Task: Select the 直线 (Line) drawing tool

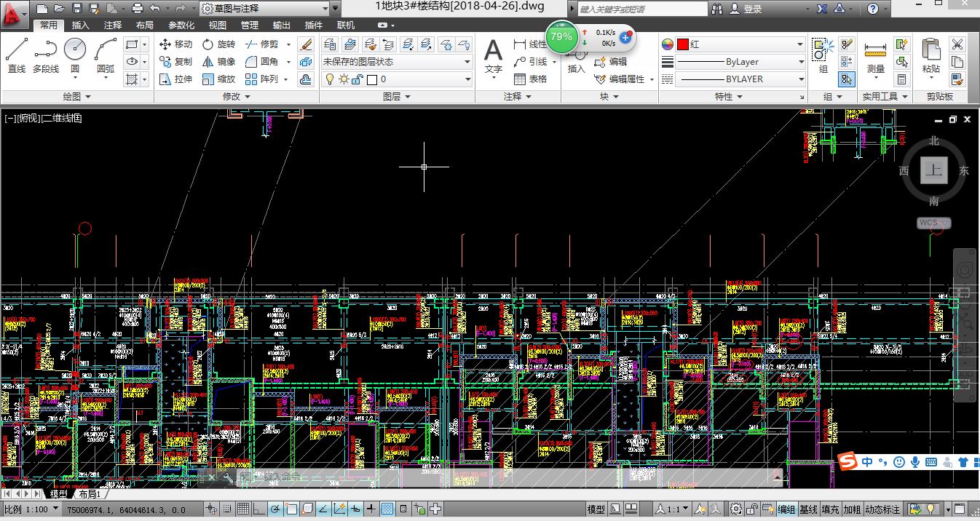Action: pyautogui.click(x=16, y=56)
